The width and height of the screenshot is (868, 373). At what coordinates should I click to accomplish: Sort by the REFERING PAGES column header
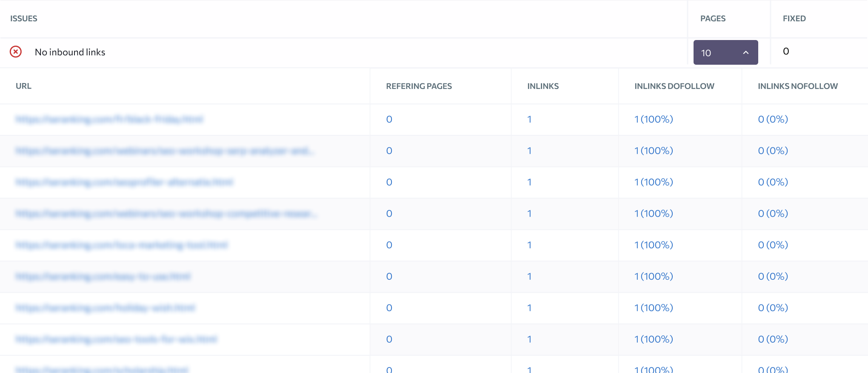(419, 86)
